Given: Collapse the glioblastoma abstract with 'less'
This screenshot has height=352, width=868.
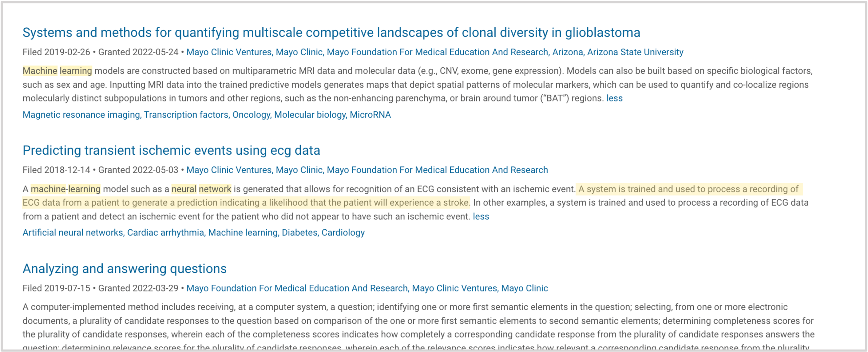Looking at the screenshot, I should 614,98.
